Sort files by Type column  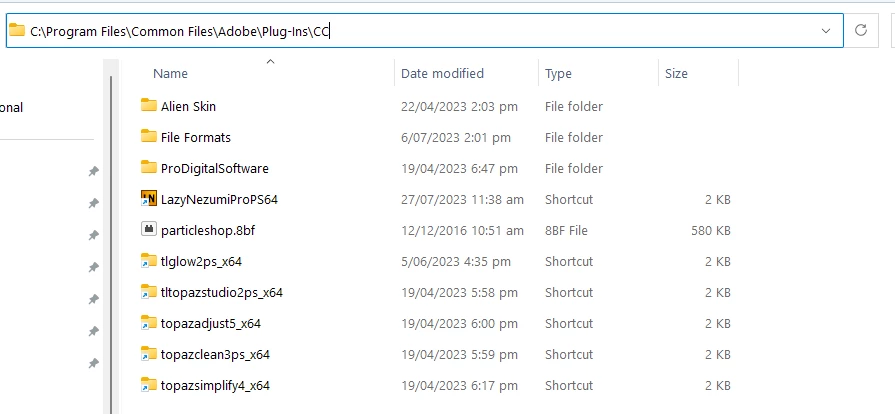pos(558,74)
